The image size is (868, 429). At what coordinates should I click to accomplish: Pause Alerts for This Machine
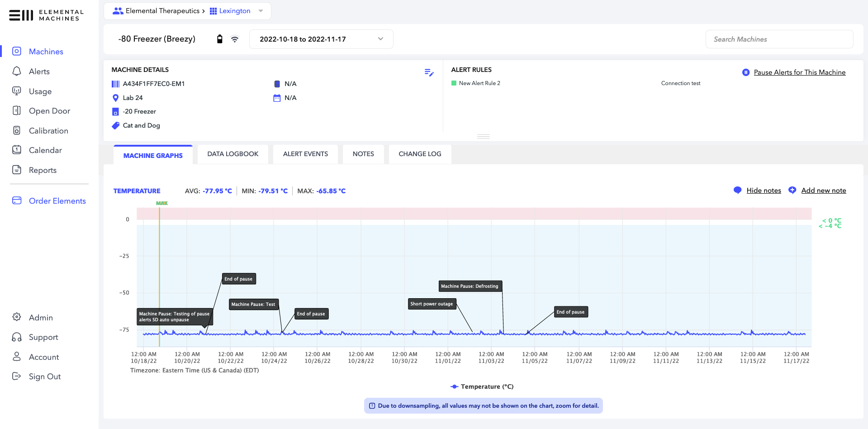tap(799, 72)
